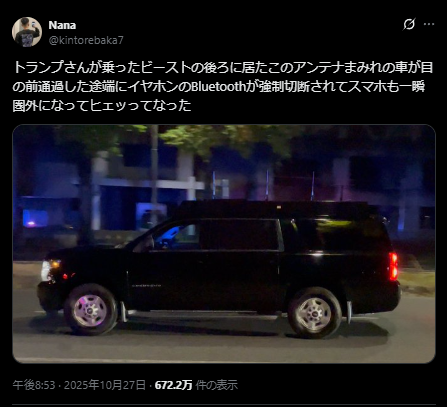Click the SUV's front wheel in photo
This screenshot has width=447, height=407.
point(90,310)
